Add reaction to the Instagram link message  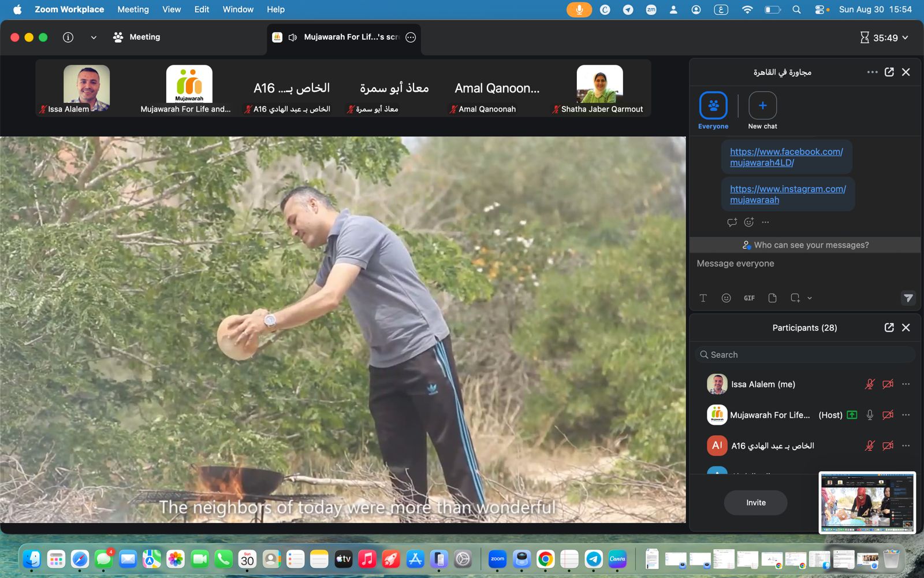pyautogui.click(x=749, y=222)
